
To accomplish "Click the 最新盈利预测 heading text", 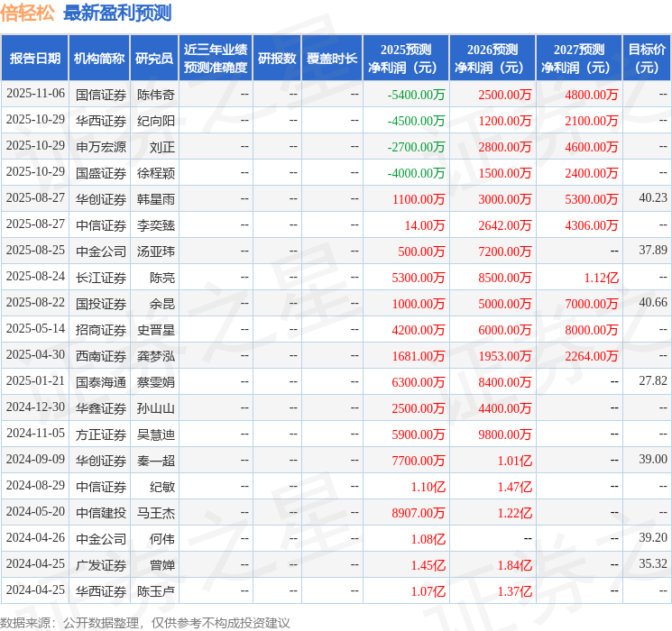I will click(116, 14).
